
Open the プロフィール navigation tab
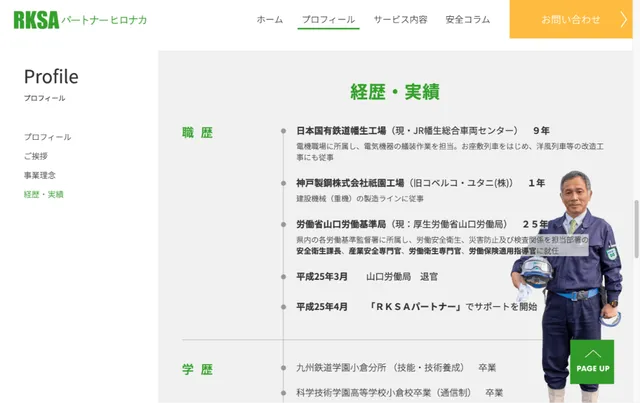click(328, 19)
